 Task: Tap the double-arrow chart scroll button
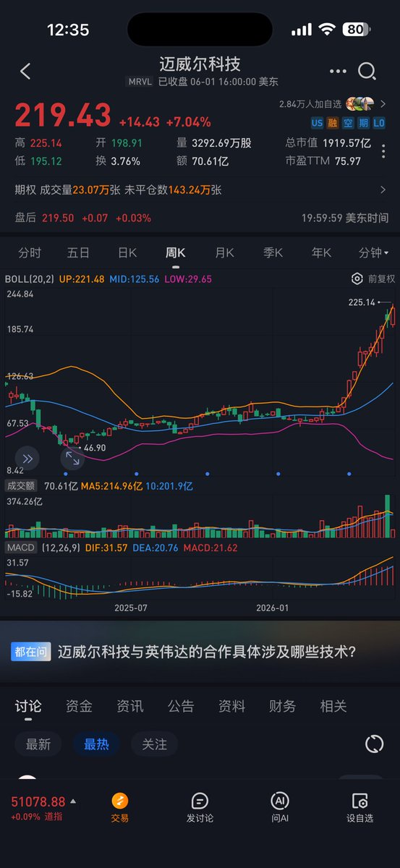(27, 459)
